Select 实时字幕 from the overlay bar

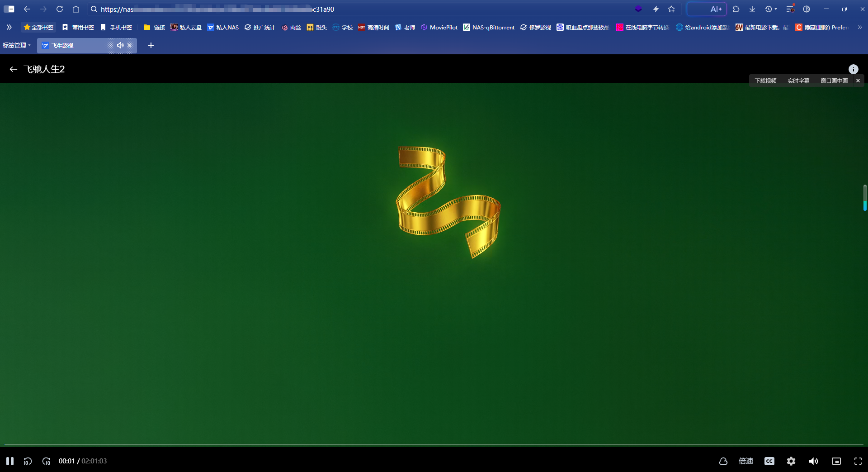pos(798,81)
